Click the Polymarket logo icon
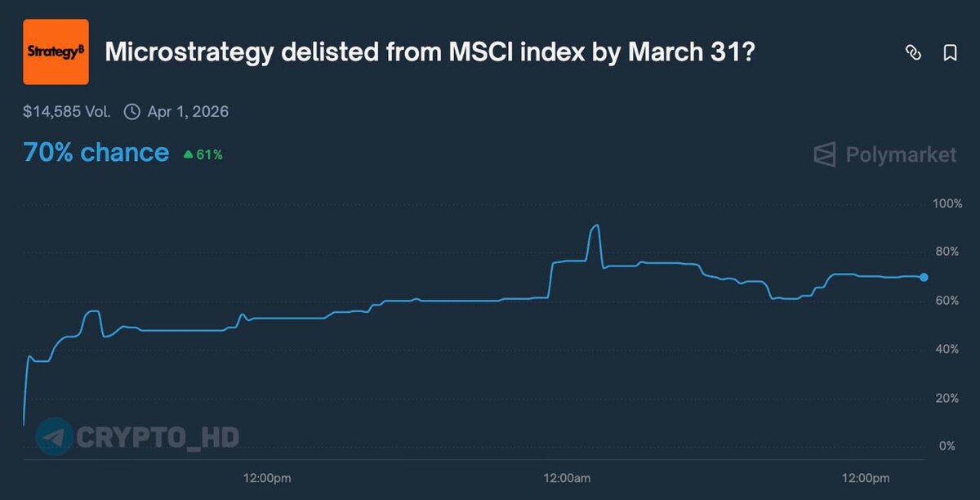980x500 pixels. pos(826,154)
